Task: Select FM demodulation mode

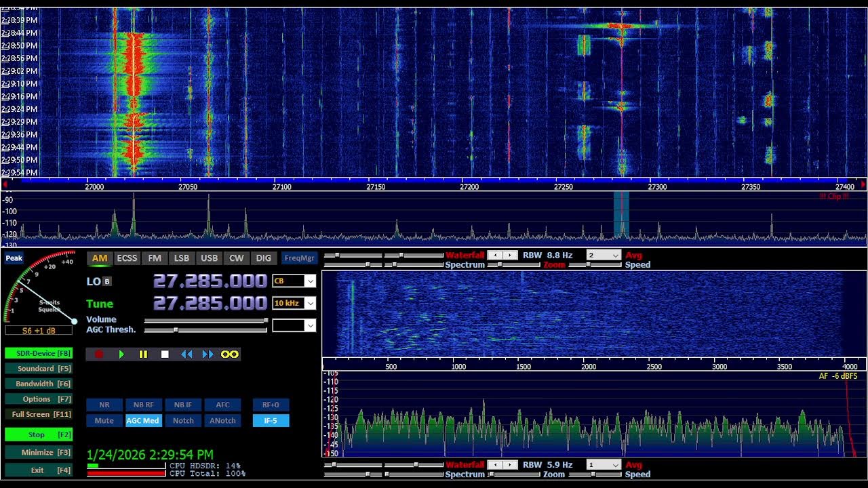Action: (x=155, y=258)
